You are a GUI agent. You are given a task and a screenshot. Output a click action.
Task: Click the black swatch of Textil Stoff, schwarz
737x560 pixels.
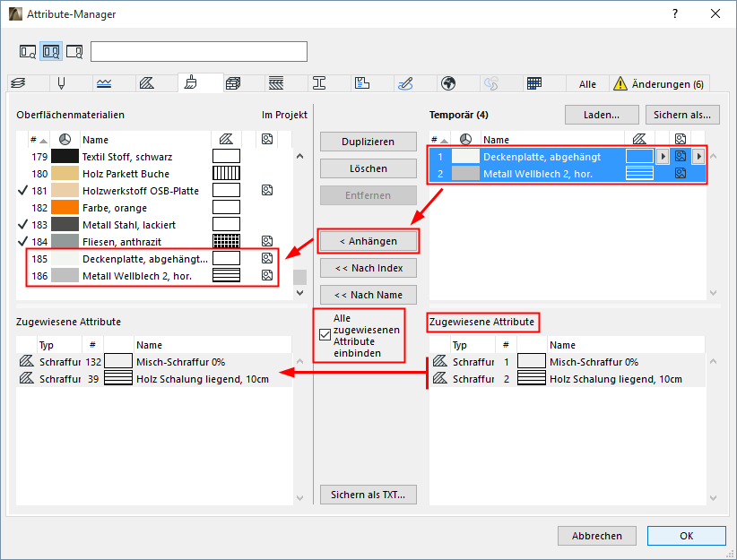(x=65, y=157)
